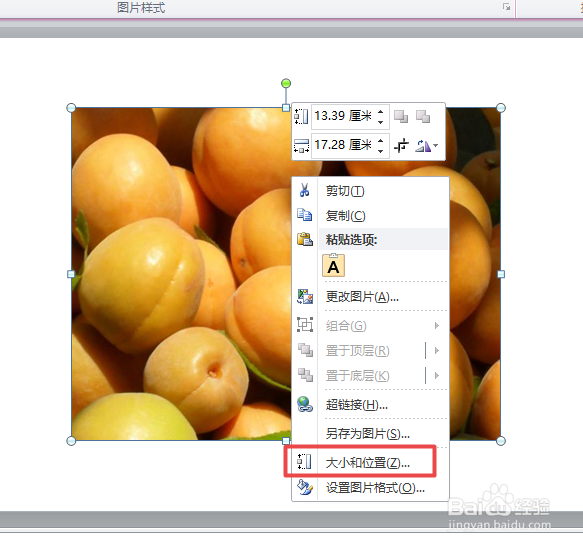Increase width value 17.28 厘米 with up arrow
The image size is (583, 546).
click(380, 141)
